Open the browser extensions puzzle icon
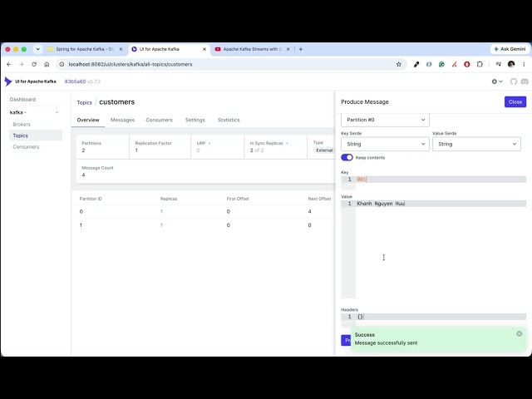Viewport: 532px width, 399px height. (480, 64)
